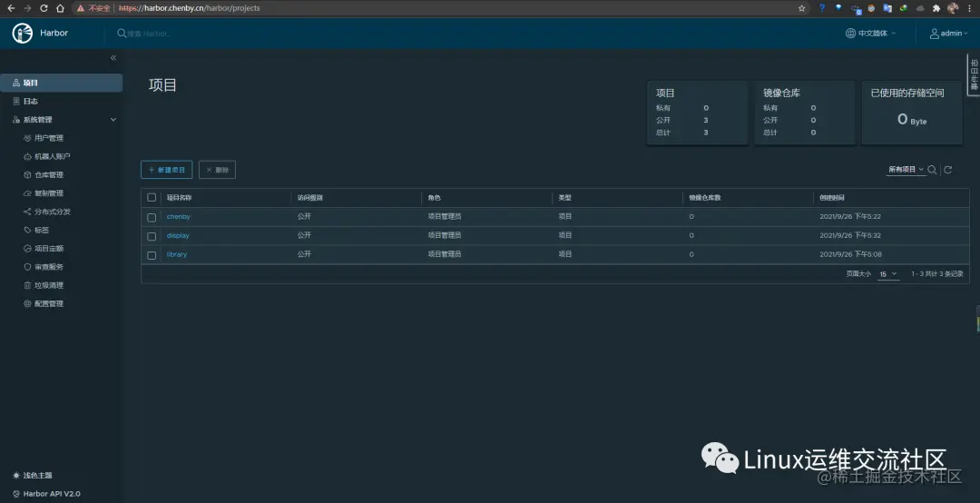980x503 pixels.
Task: Sort by the 角色 column header
Action: [x=434, y=198]
